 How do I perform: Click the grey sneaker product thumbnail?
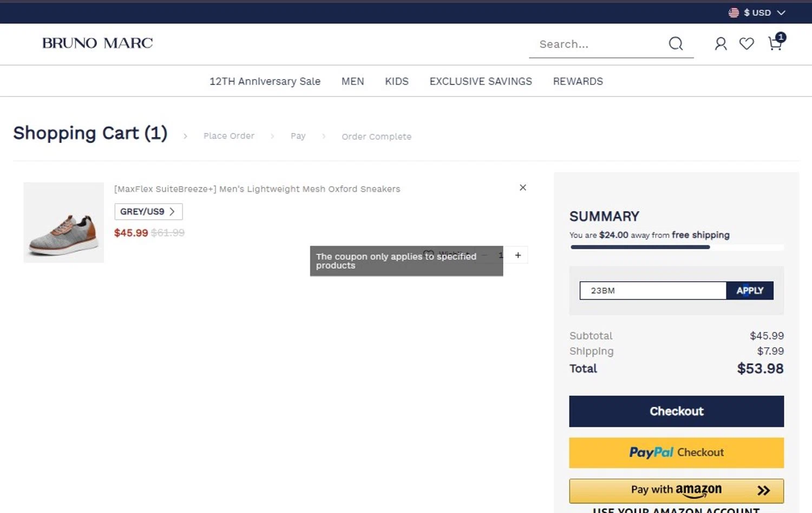click(63, 223)
